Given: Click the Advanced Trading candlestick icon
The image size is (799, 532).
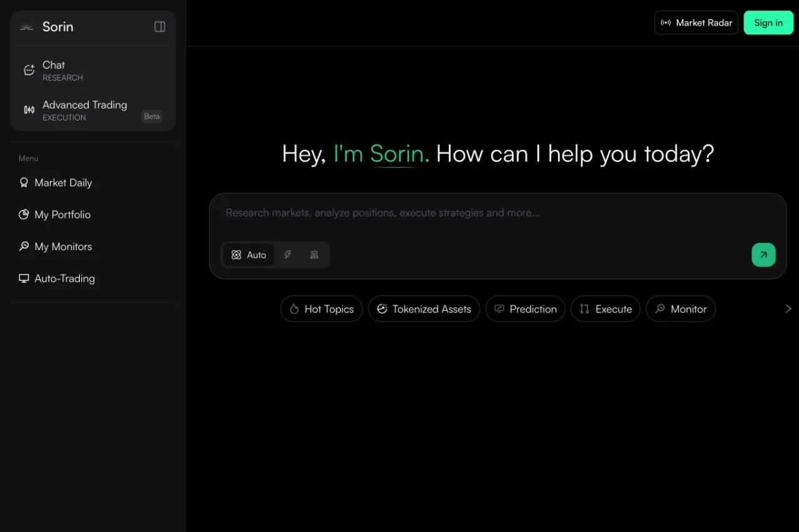Looking at the screenshot, I should click(x=29, y=110).
